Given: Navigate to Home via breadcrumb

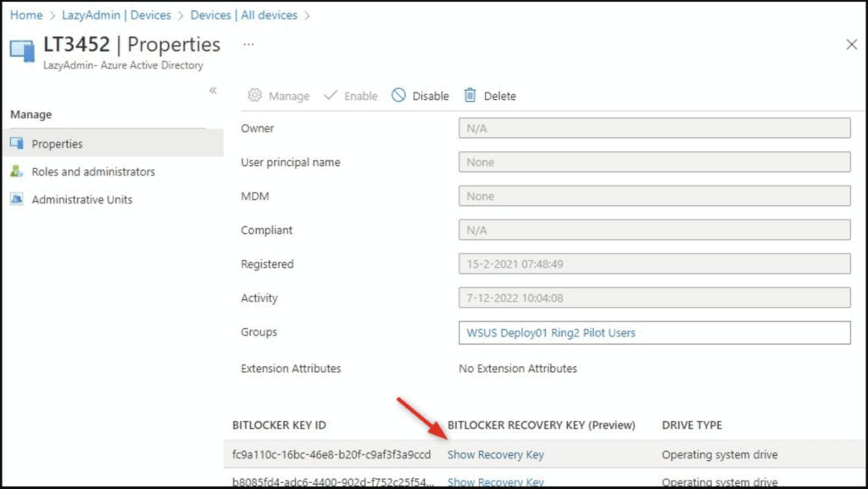Looking at the screenshot, I should coord(25,14).
